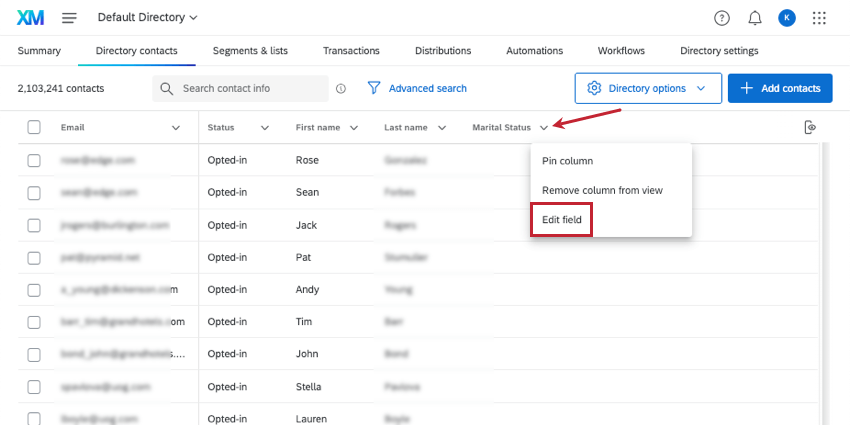Select the checkbox for Jack's row
This screenshot has height=425, width=850.
pyautogui.click(x=34, y=225)
